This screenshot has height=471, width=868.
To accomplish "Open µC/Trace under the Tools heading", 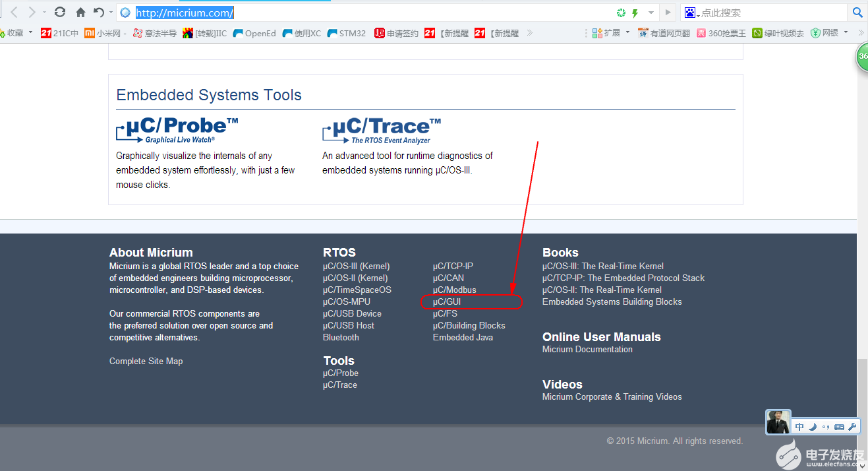I will 340,385.
